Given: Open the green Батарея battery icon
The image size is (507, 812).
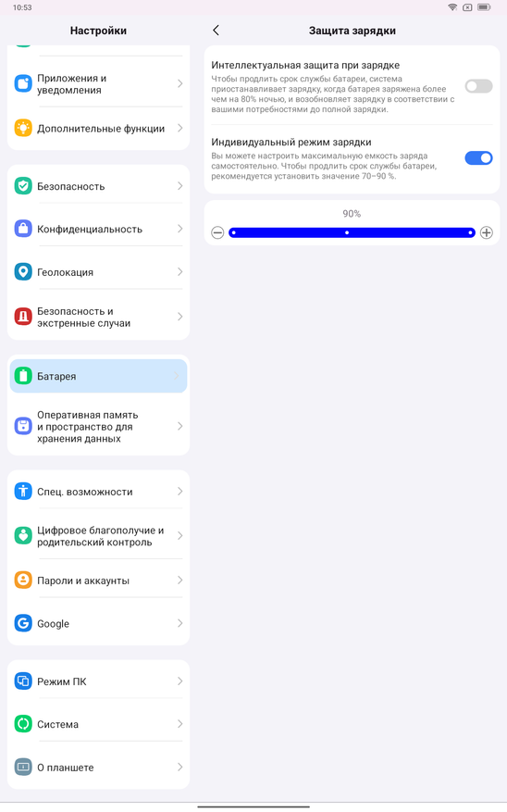Looking at the screenshot, I should pos(23,376).
